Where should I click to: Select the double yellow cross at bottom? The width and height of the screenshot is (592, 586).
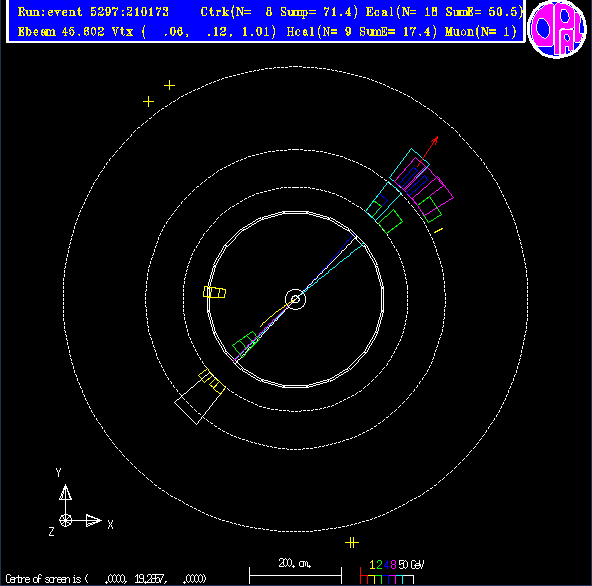click(x=352, y=543)
